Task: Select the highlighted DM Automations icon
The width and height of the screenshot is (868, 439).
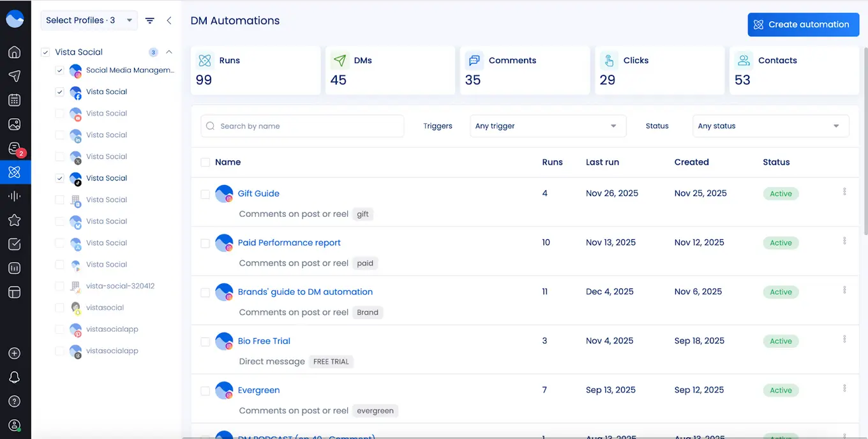Action: [x=15, y=172]
